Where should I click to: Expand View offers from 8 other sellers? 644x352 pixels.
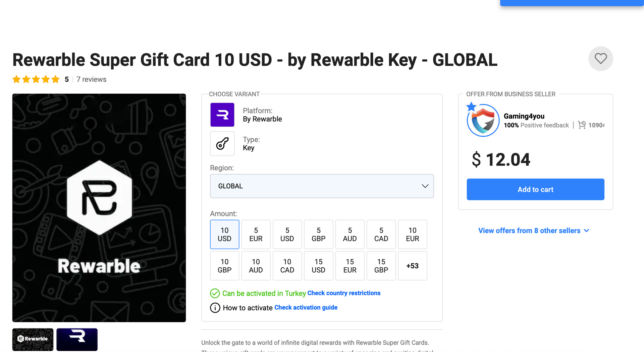point(533,231)
